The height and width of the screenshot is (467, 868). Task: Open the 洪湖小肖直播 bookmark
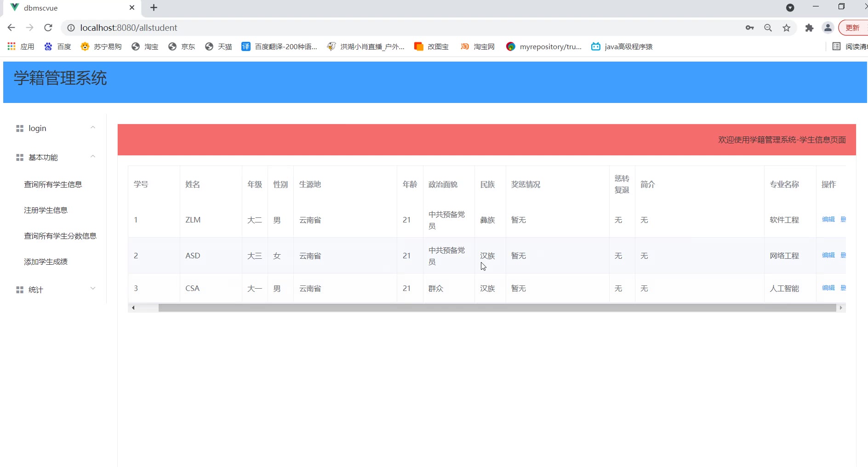click(x=365, y=46)
